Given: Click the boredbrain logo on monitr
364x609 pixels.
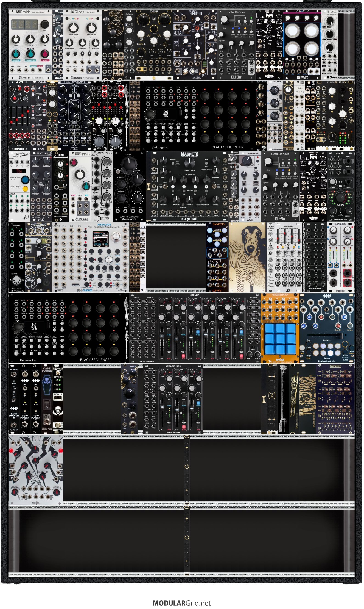Looking at the screenshot, I should click(340, 219).
